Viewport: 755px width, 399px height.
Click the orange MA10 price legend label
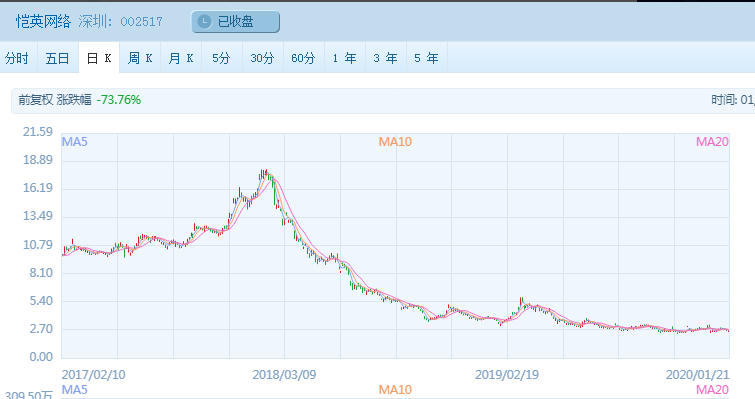(x=395, y=142)
